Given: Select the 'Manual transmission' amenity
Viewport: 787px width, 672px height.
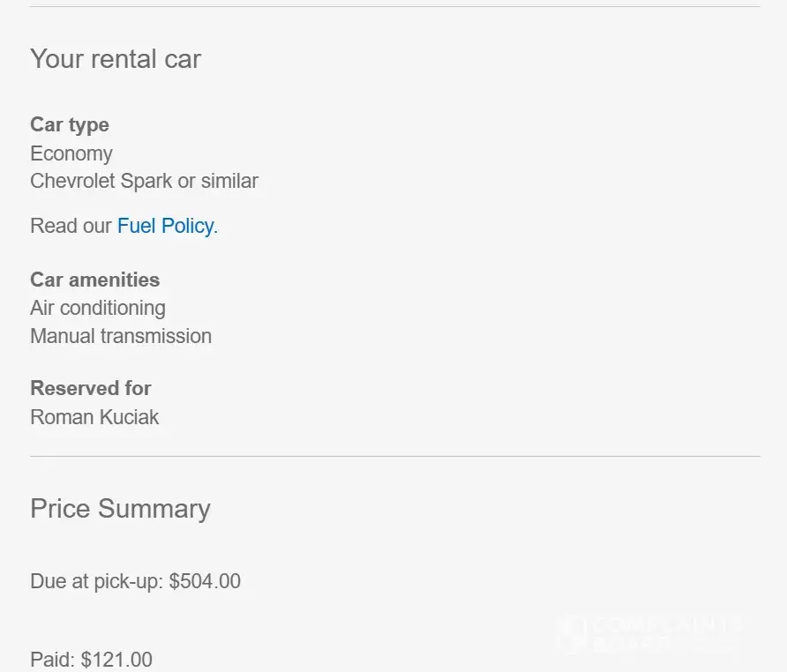Looking at the screenshot, I should coord(121,336).
